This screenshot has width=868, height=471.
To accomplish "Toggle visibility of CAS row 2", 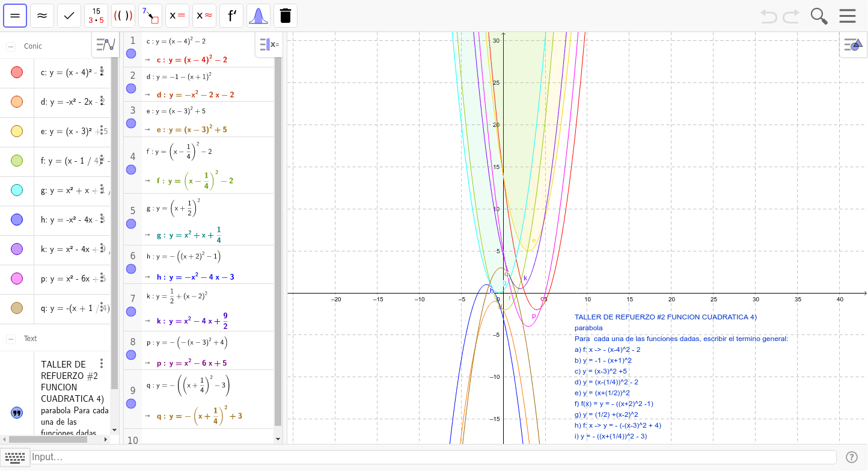I will pos(131,88).
